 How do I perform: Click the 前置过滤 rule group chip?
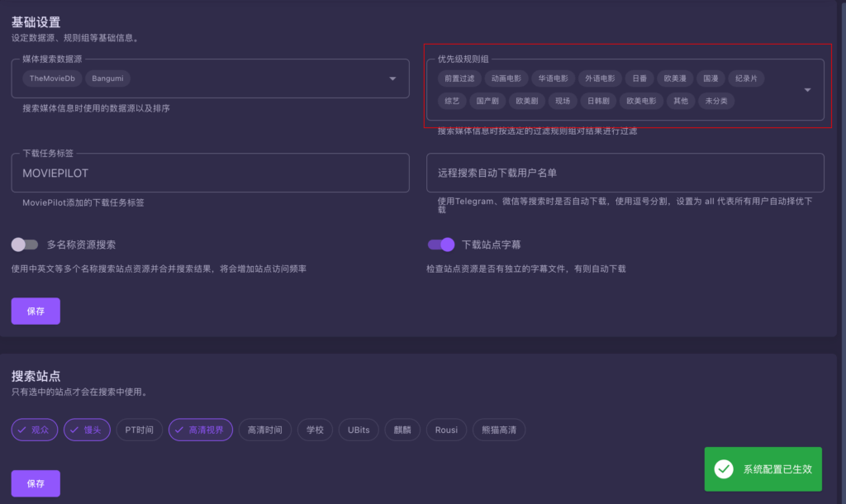tap(459, 78)
